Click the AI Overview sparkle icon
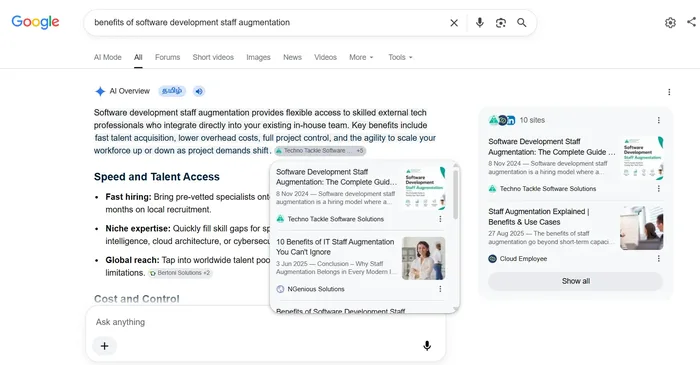This screenshot has width=700, height=365. pos(100,91)
